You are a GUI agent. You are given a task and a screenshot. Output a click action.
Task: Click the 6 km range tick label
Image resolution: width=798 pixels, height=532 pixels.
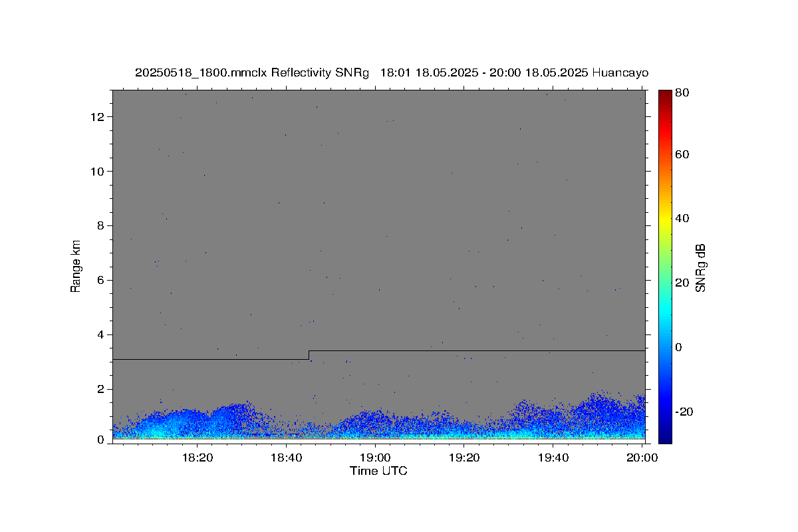pyautogui.click(x=102, y=281)
